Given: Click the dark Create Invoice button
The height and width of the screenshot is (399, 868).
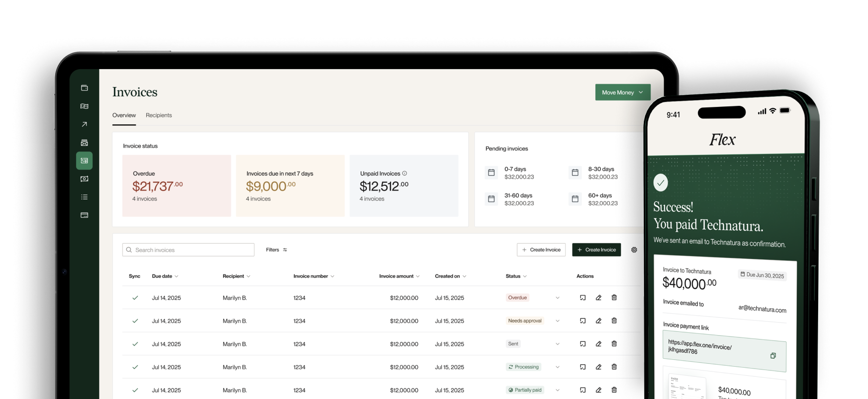Looking at the screenshot, I should [596, 250].
